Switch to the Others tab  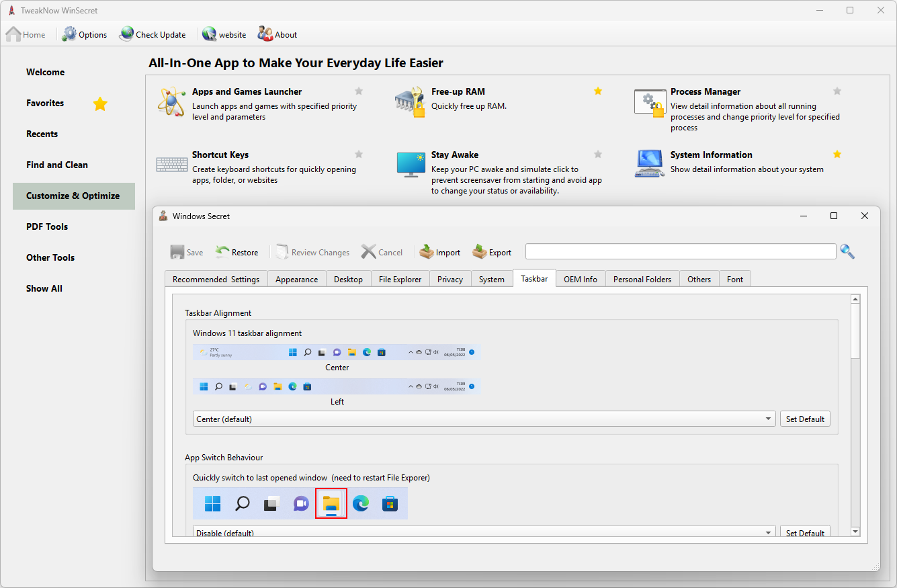699,279
